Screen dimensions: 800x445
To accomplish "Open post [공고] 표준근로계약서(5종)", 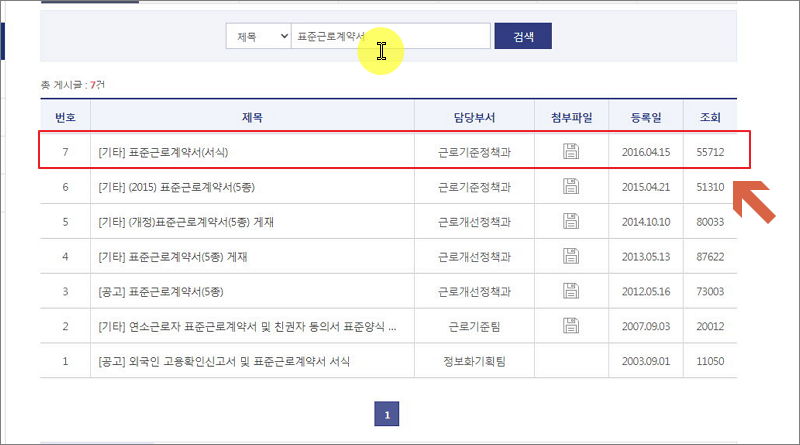I will click(x=161, y=291).
